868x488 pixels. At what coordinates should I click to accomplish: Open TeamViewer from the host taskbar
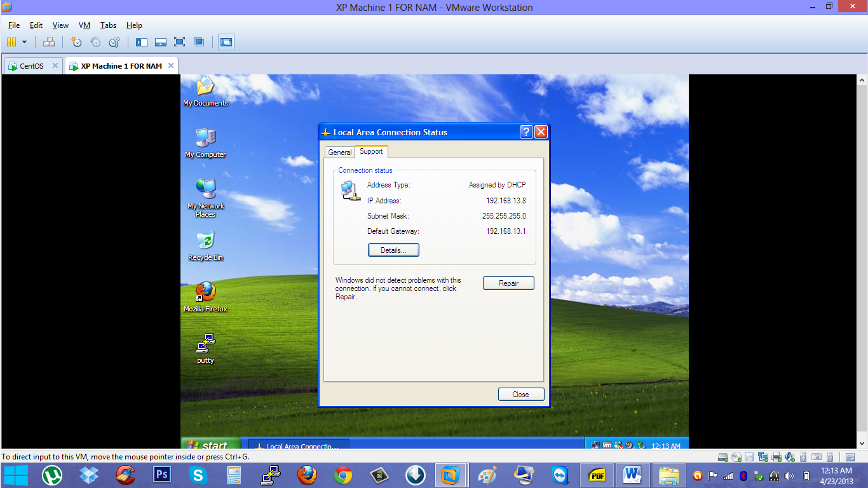pos(561,475)
